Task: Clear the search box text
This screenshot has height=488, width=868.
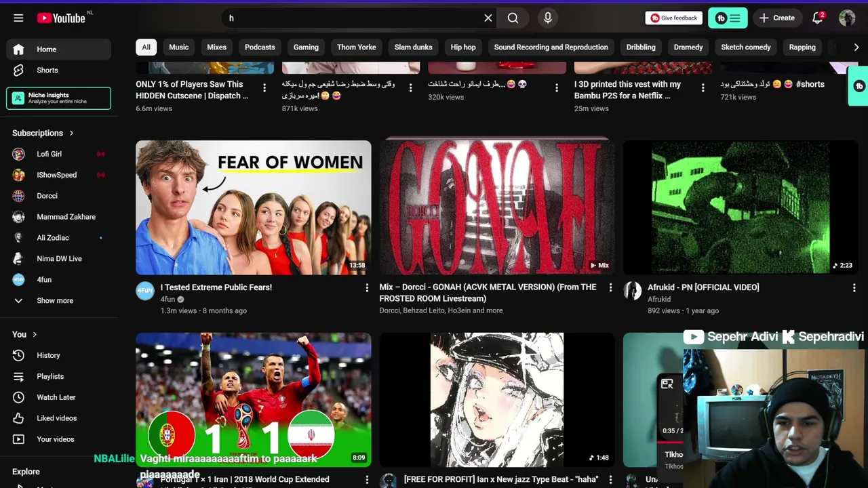Action: click(x=488, y=18)
